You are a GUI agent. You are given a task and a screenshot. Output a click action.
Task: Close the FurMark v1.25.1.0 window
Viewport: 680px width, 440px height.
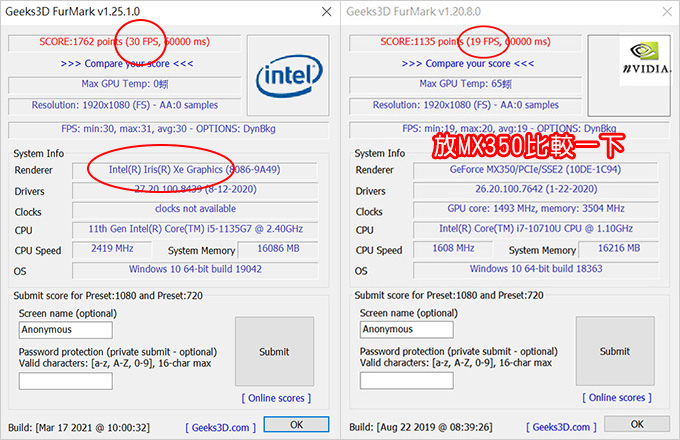click(x=326, y=12)
